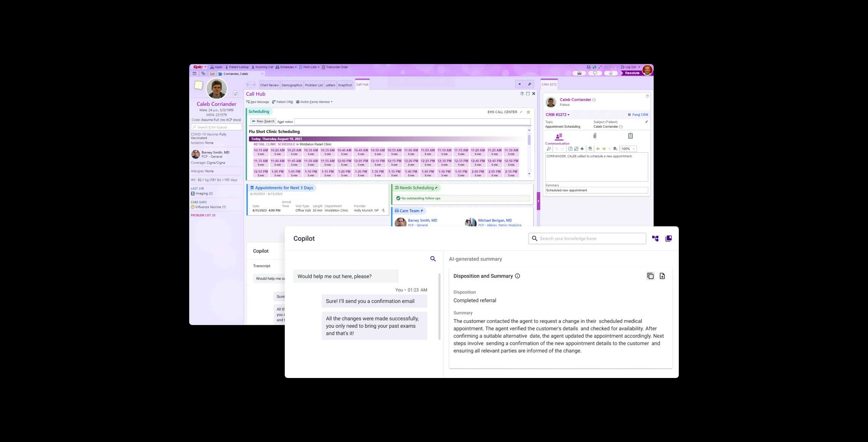Click the Chart Review tab
The height and width of the screenshot is (442, 868).
[x=269, y=85]
